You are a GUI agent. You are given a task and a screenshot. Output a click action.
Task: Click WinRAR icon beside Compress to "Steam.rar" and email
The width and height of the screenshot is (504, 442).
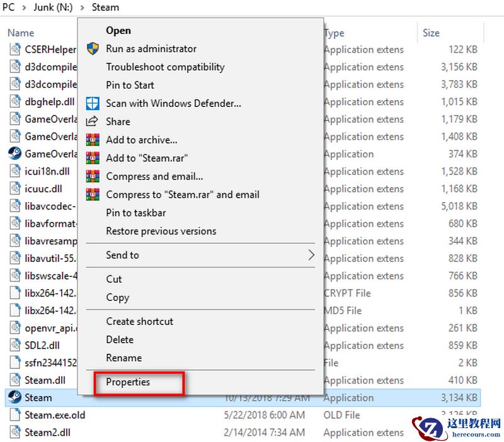click(x=93, y=195)
